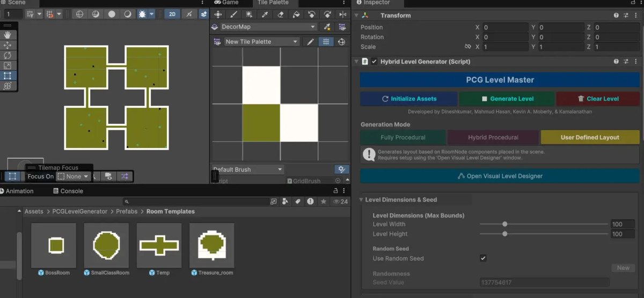Toggle 2D view mode in Scene
The width and height of the screenshot is (644, 298).
click(x=172, y=14)
